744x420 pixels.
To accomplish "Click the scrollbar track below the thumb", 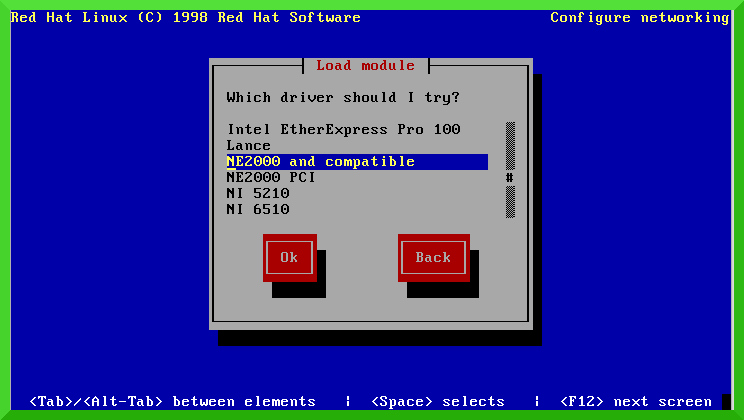I will [x=510, y=202].
